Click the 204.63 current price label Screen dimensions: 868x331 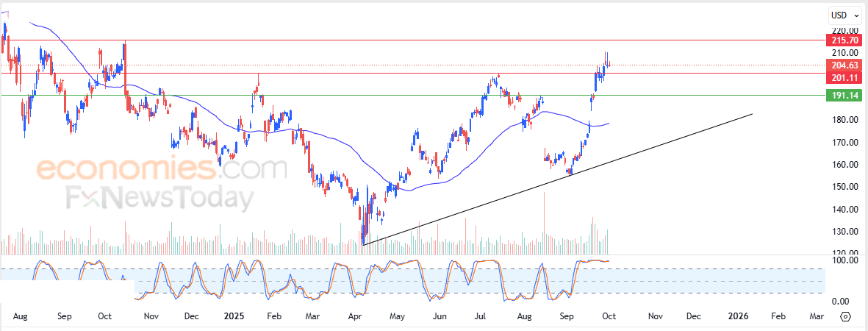(843, 65)
